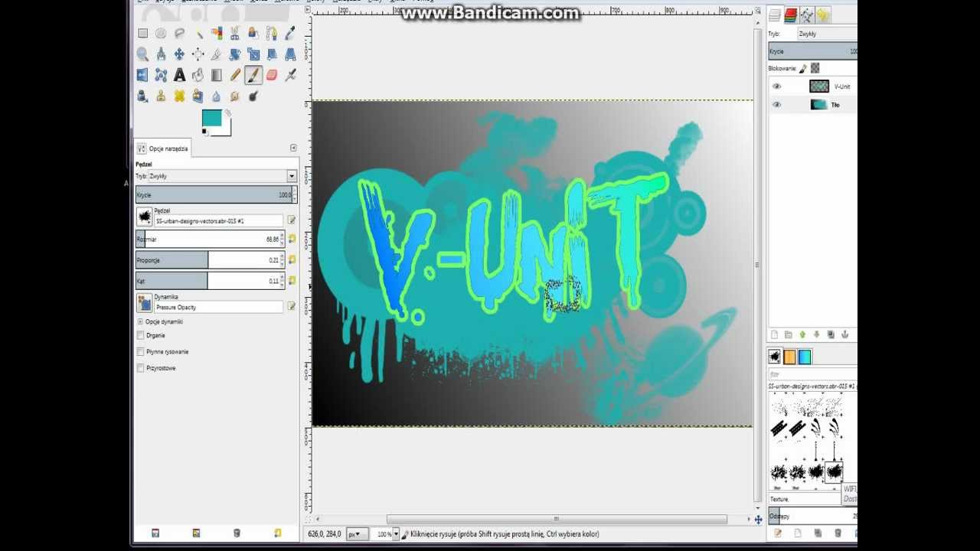The width and height of the screenshot is (980, 551).
Task: Enable the Płynne rysowanie checkbox
Action: 140,352
